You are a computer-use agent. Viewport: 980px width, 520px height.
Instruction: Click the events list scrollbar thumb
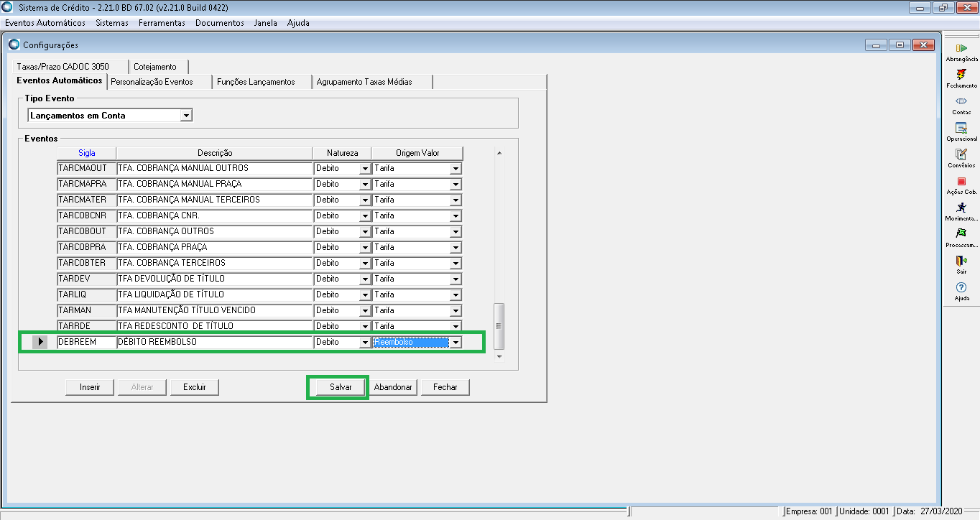pyautogui.click(x=499, y=325)
